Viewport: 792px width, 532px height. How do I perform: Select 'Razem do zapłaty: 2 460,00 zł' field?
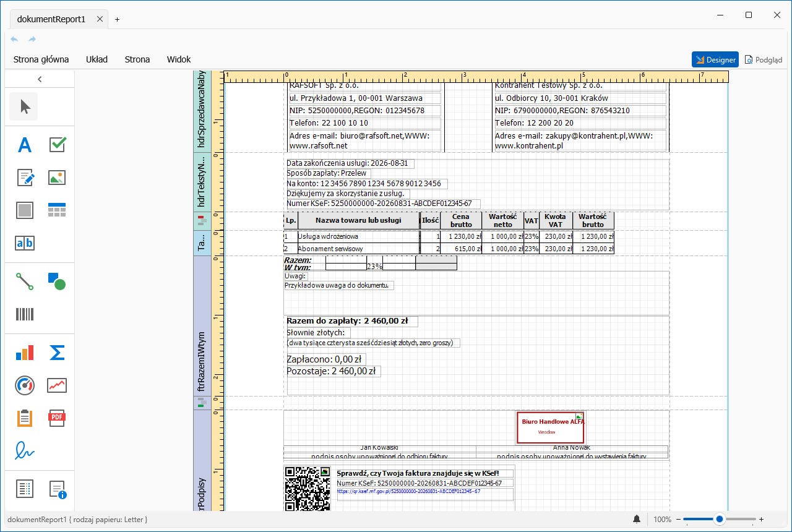[351, 321]
